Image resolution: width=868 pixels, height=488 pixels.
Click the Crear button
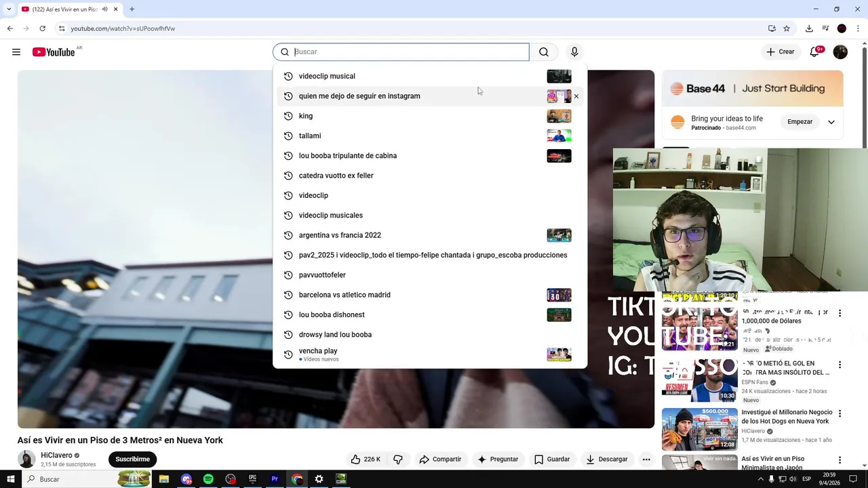(x=780, y=52)
